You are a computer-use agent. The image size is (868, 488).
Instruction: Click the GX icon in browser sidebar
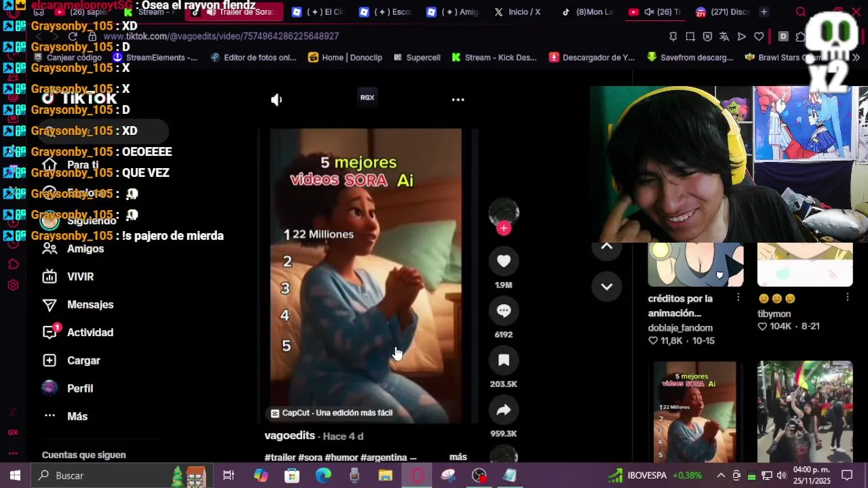tap(13, 432)
